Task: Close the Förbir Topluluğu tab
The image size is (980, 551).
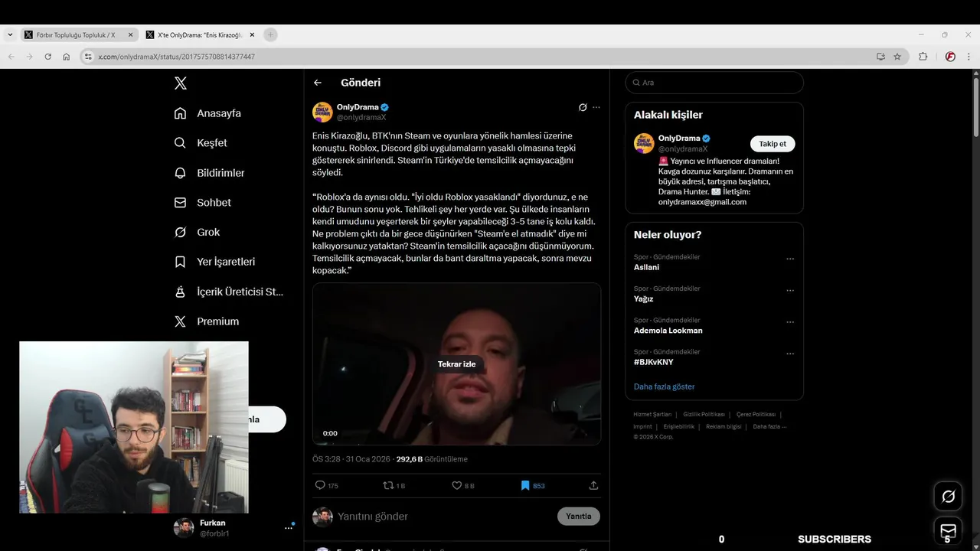Action: click(130, 35)
